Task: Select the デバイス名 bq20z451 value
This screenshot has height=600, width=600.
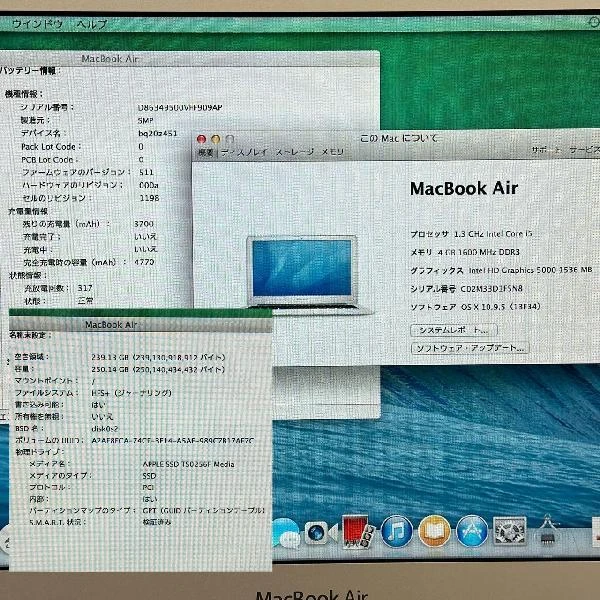Action: coord(157,133)
